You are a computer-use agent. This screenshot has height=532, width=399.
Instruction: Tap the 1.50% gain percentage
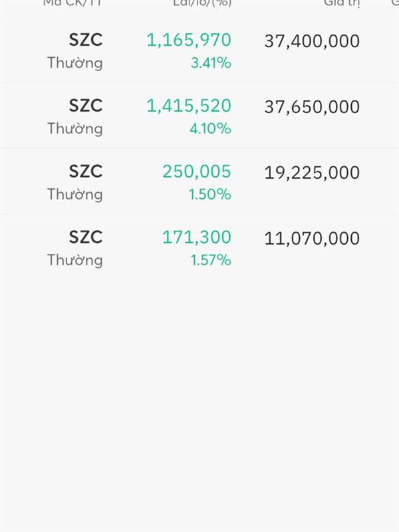point(210,194)
